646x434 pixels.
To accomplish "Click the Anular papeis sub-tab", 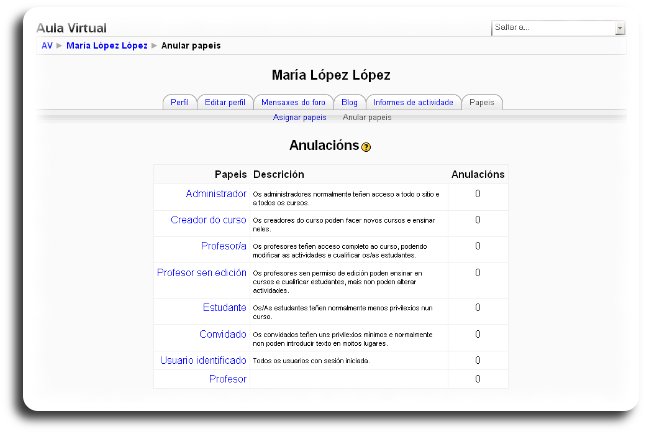I will pyautogui.click(x=367, y=117).
